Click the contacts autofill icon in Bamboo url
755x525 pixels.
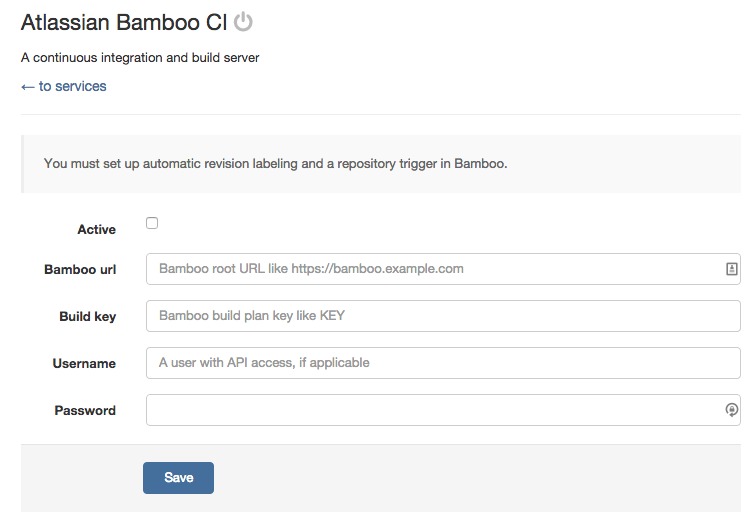click(x=731, y=269)
